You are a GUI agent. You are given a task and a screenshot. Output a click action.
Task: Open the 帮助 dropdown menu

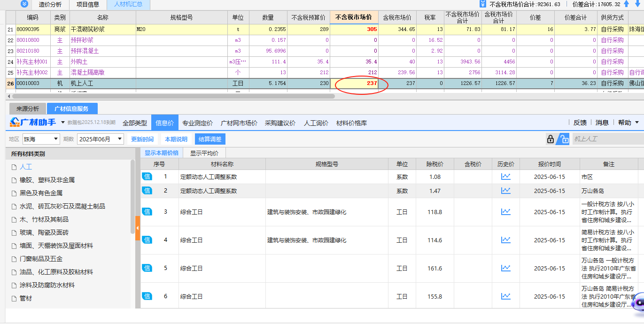tap(628, 123)
